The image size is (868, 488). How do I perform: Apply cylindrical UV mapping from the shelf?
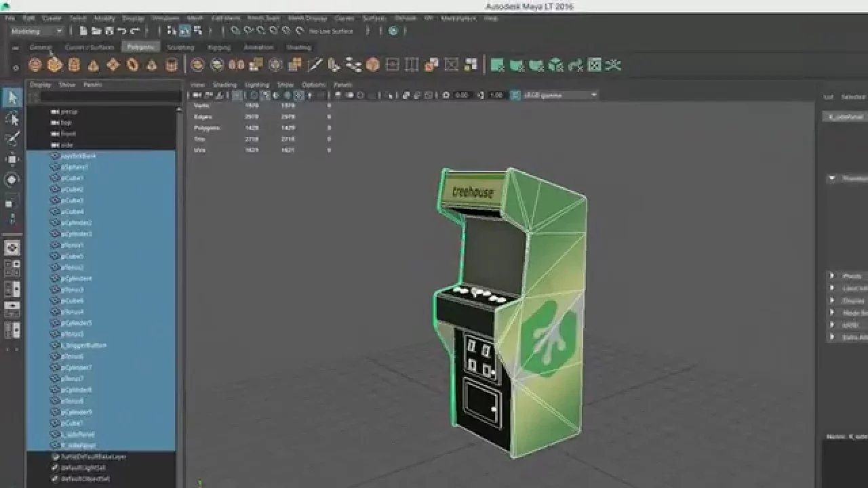click(x=517, y=65)
